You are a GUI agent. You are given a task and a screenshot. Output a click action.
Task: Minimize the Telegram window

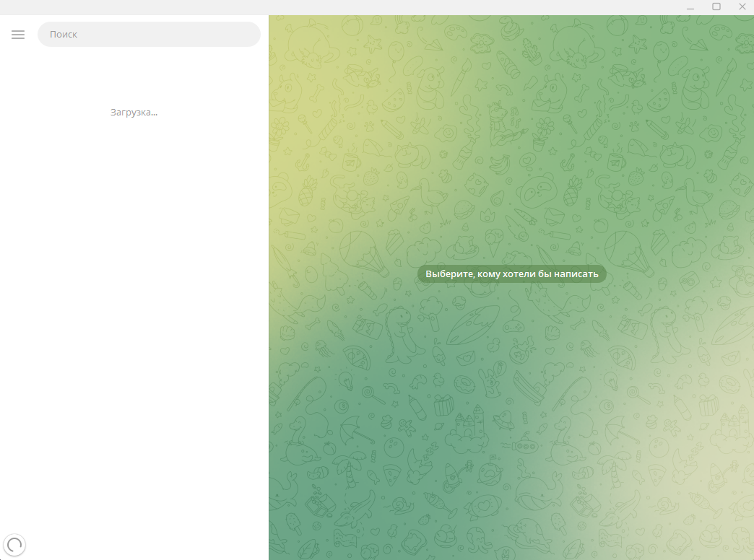[x=691, y=7]
